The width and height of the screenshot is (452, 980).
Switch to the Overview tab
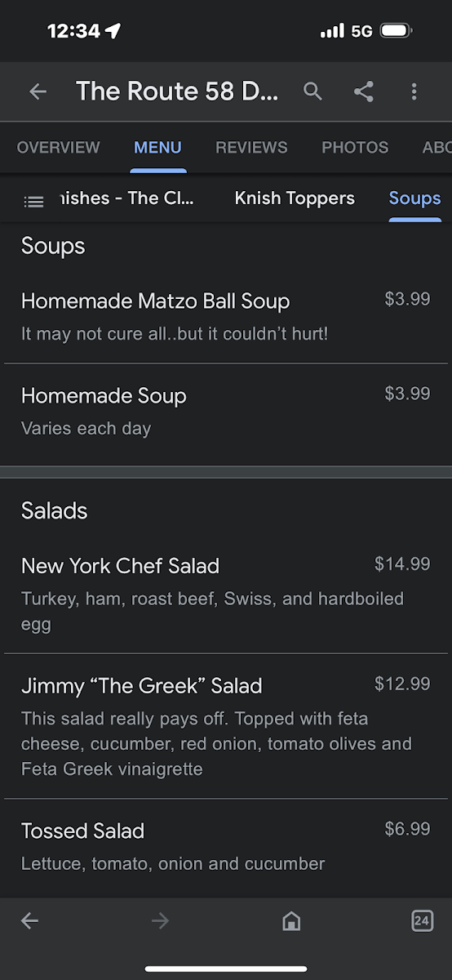coord(59,148)
